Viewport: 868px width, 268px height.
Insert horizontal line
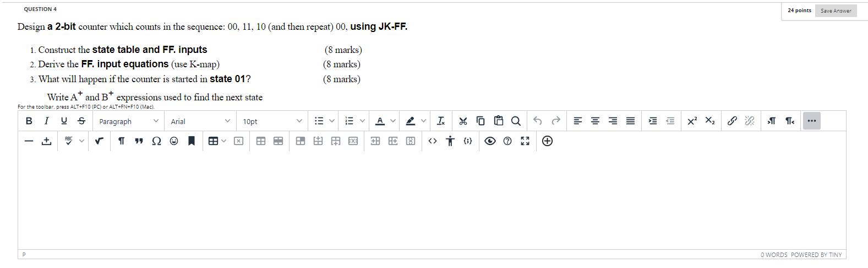(29, 141)
